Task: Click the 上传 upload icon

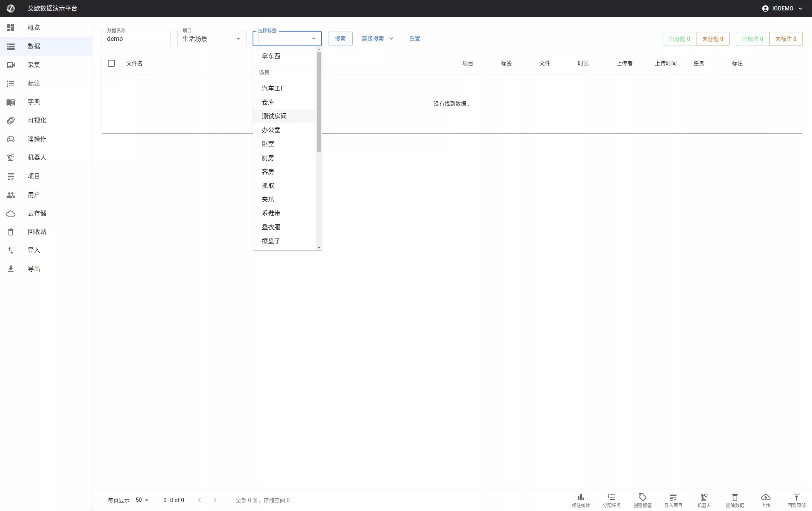Action: (765, 500)
